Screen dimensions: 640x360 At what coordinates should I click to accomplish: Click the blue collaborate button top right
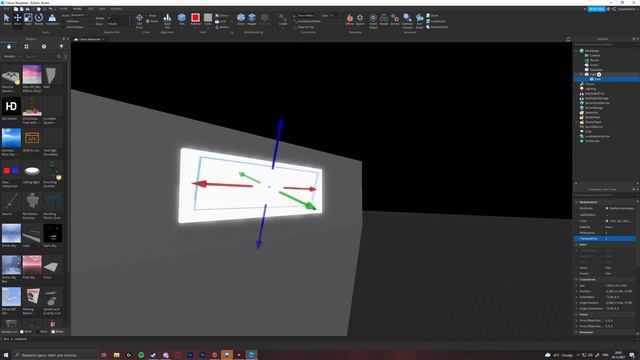click(x=596, y=9)
